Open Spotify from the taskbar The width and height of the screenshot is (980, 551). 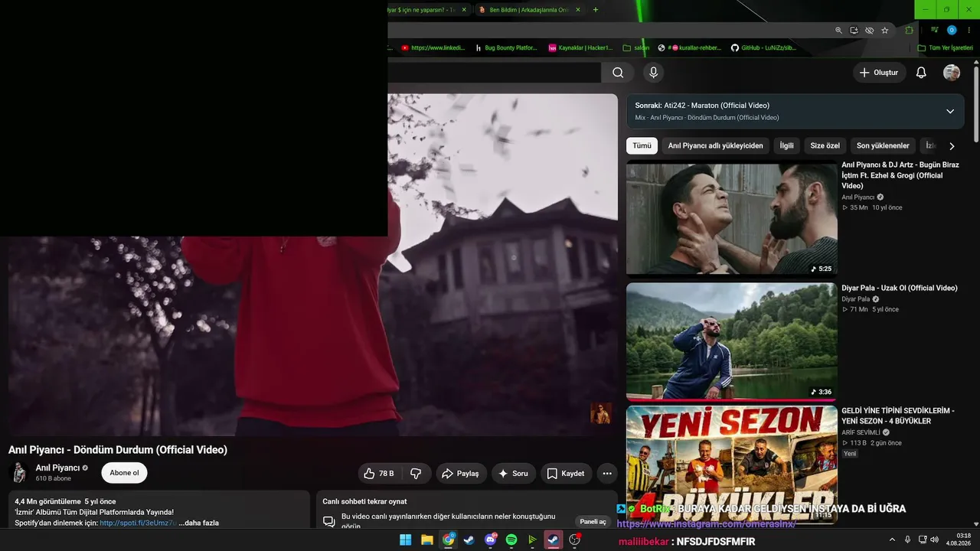coord(511,540)
